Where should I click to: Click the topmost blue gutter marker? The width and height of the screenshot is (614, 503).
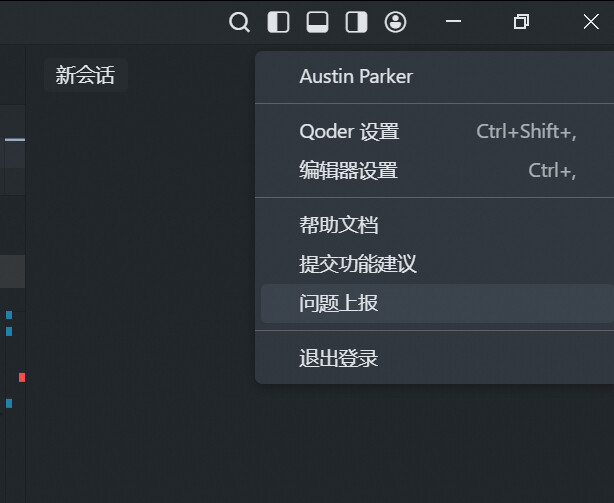[x=9, y=315]
